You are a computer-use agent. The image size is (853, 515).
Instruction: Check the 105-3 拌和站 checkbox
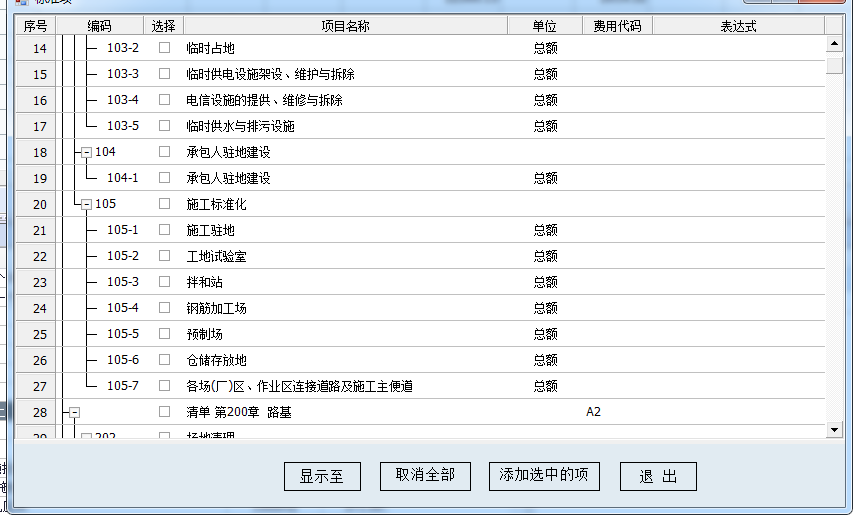click(x=164, y=282)
